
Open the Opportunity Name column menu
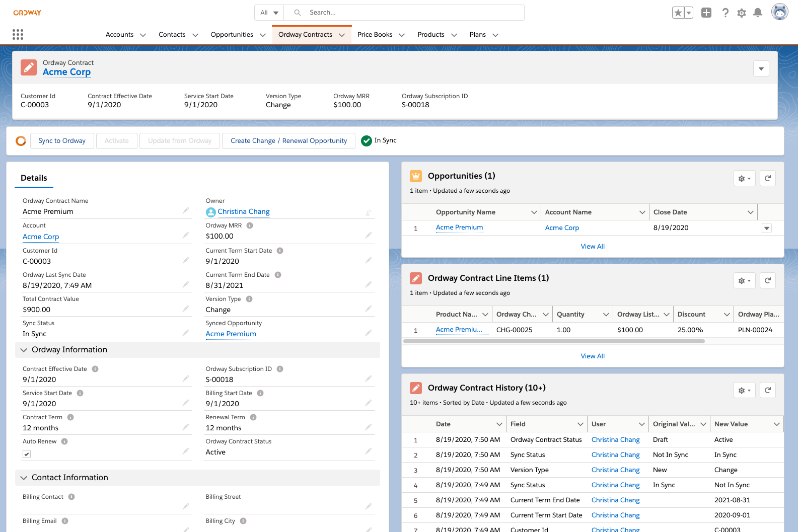point(534,212)
